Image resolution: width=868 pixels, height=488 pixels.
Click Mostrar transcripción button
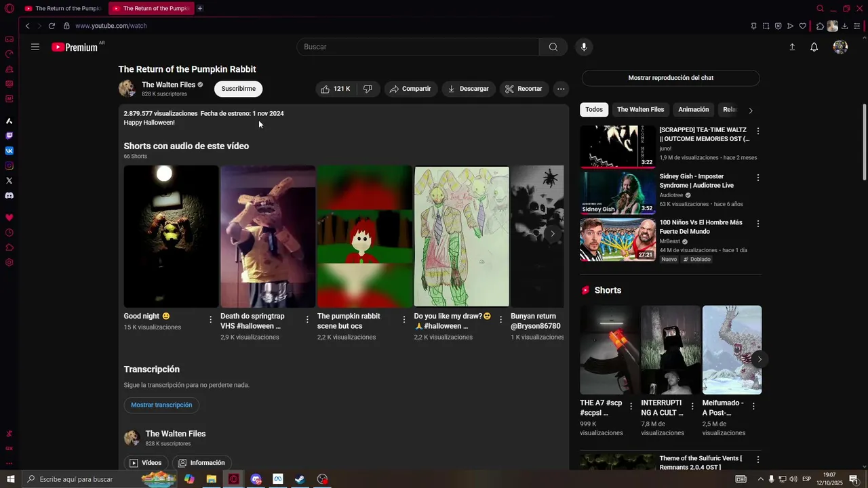point(161,405)
